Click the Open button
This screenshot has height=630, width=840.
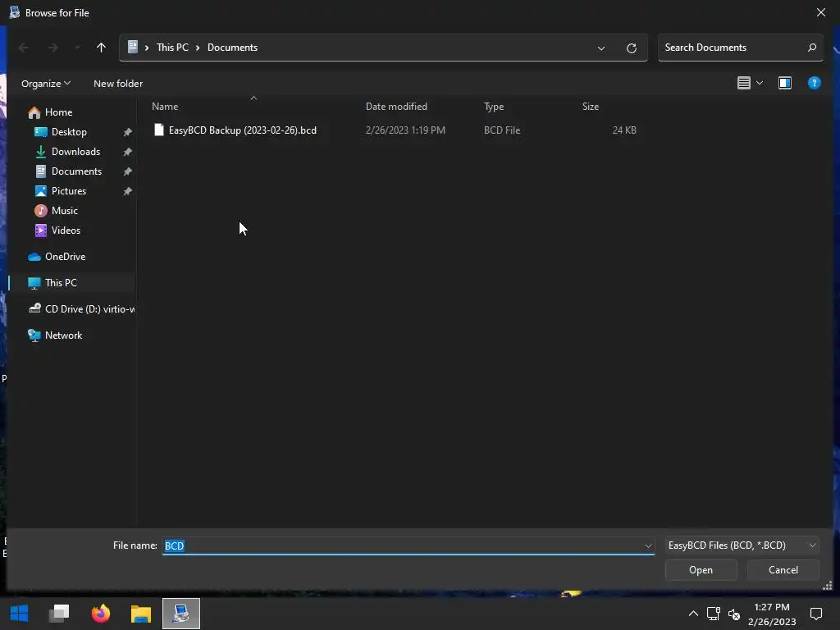click(701, 570)
